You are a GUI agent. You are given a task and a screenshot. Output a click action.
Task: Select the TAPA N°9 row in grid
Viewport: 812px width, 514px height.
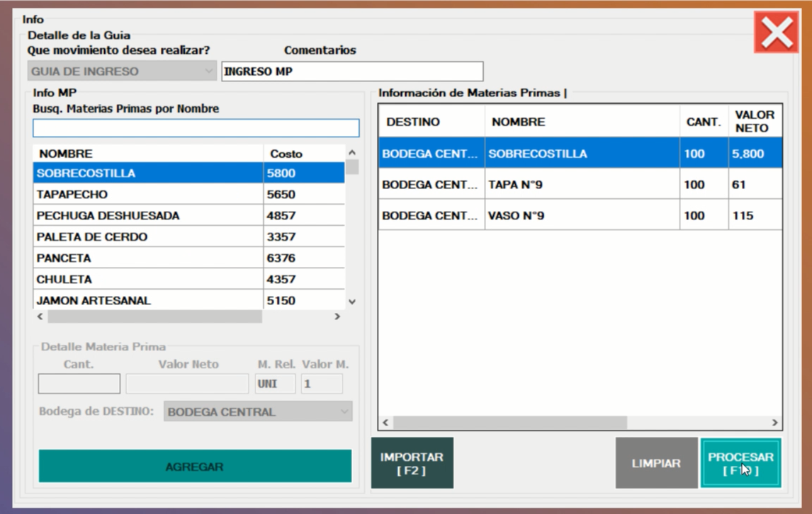coord(581,185)
